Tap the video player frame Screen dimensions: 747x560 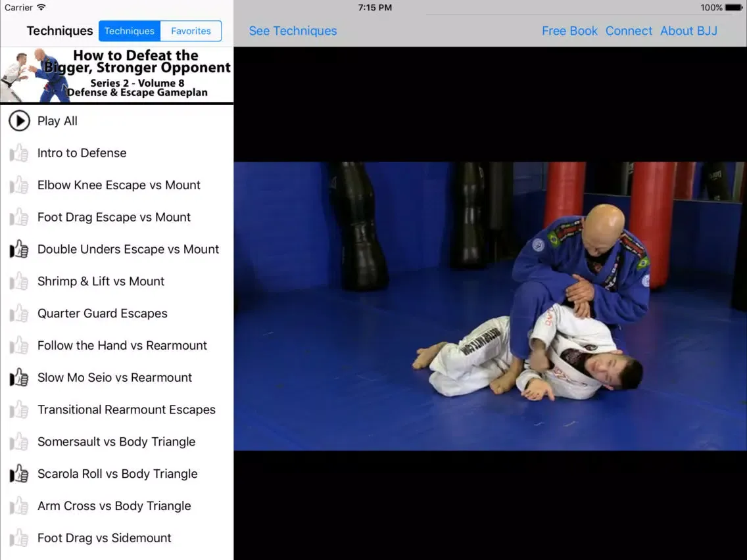pos(491,306)
